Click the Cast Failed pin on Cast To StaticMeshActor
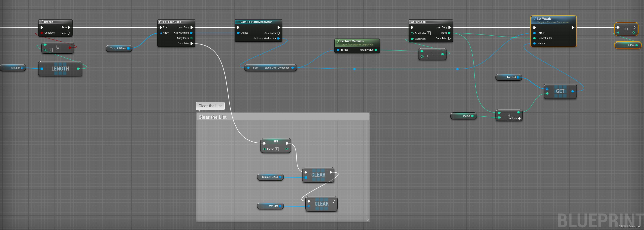Screen dimensions: 644x230 pyautogui.click(x=279, y=33)
